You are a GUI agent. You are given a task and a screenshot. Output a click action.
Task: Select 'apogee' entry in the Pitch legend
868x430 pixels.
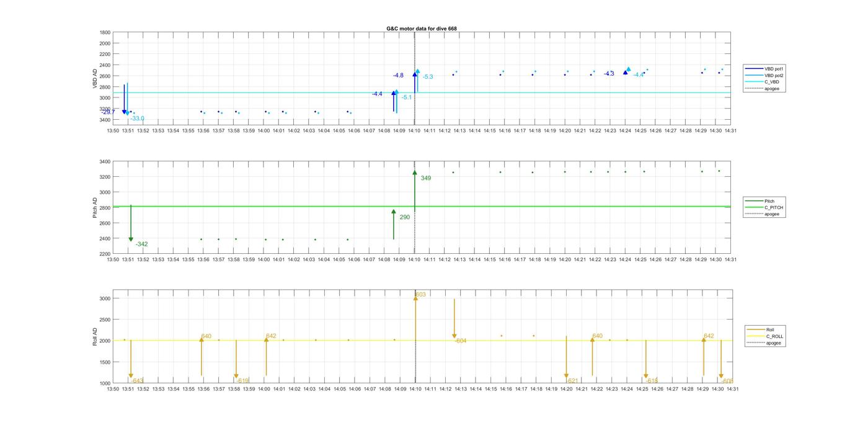click(x=772, y=214)
